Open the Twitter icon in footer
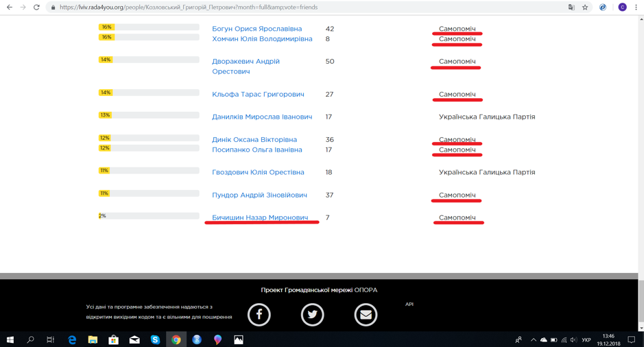Image resolution: width=644 pixels, height=347 pixels. [313, 315]
